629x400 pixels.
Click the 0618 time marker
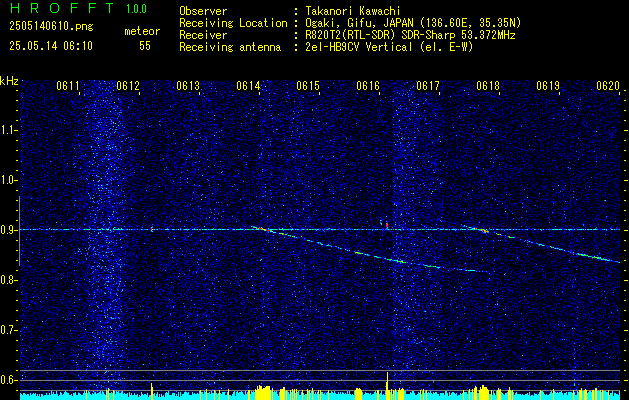pyautogui.click(x=488, y=85)
